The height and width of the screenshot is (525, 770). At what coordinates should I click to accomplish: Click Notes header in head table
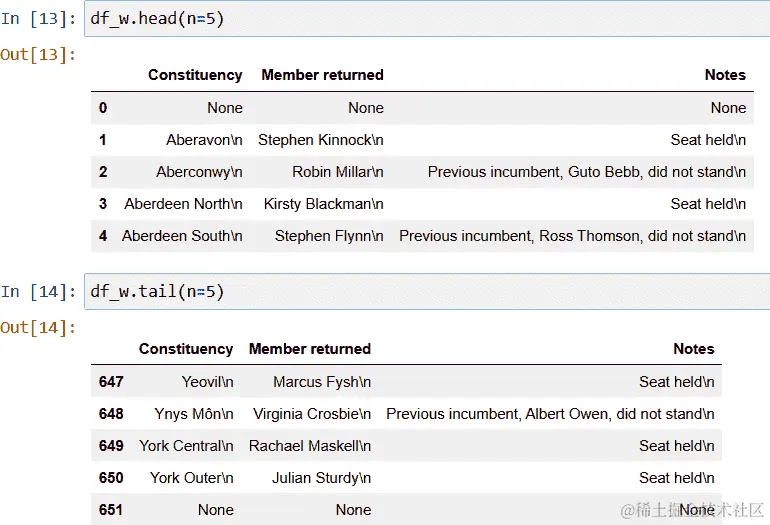725,75
